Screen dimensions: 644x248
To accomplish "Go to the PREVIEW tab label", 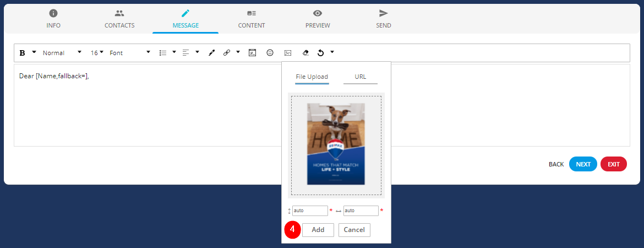I will pos(318,25).
